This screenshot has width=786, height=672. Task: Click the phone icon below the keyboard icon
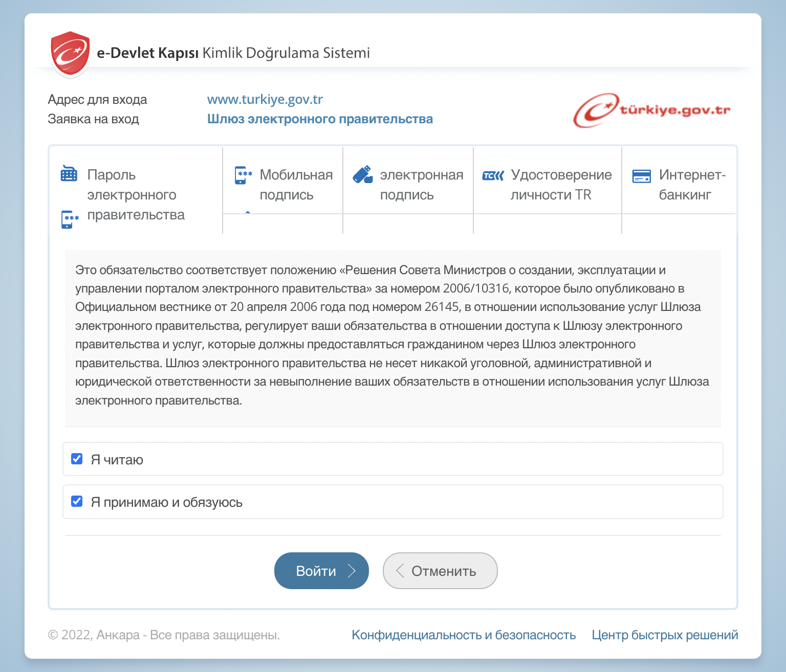tap(70, 219)
